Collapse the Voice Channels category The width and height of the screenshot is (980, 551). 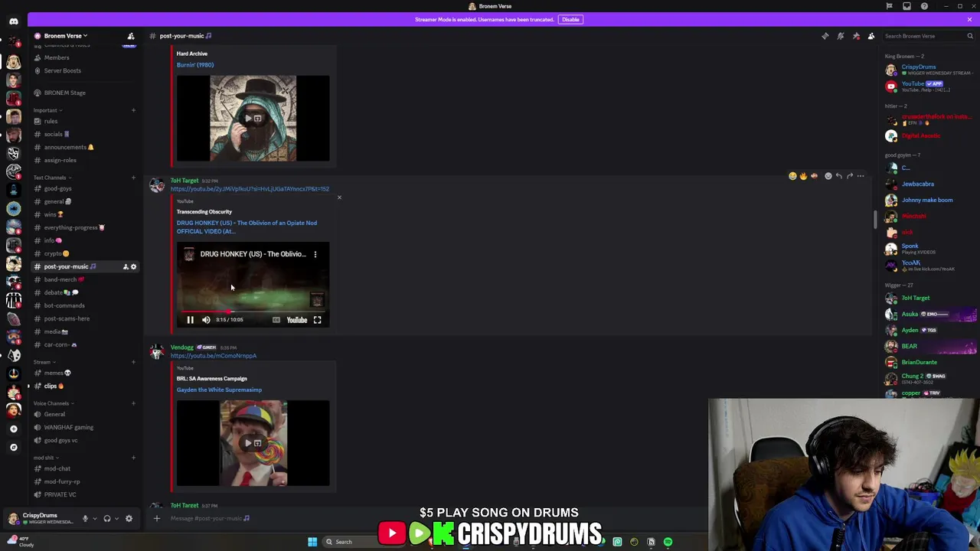click(53, 403)
